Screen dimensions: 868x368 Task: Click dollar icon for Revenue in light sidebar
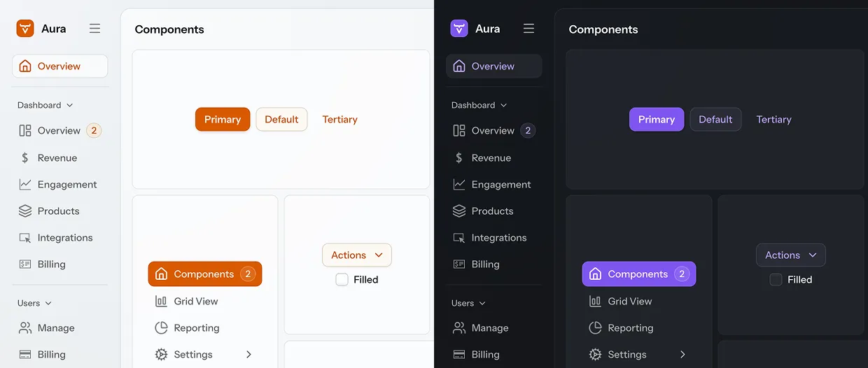pyautogui.click(x=25, y=158)
